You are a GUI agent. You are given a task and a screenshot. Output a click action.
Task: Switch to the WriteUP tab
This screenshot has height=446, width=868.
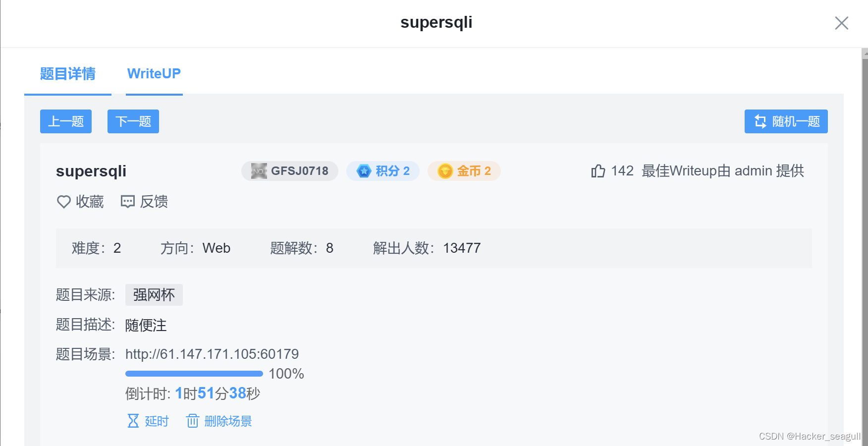point(154,73)
